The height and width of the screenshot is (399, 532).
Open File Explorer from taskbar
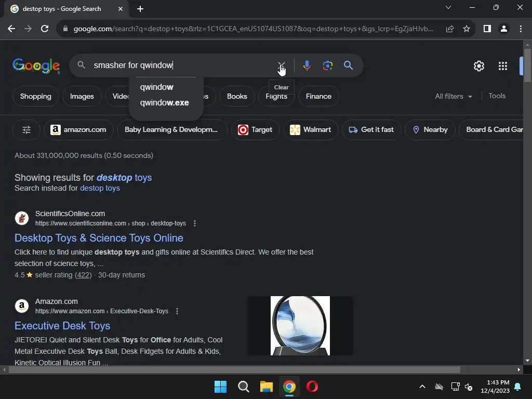tap(267, 387)
